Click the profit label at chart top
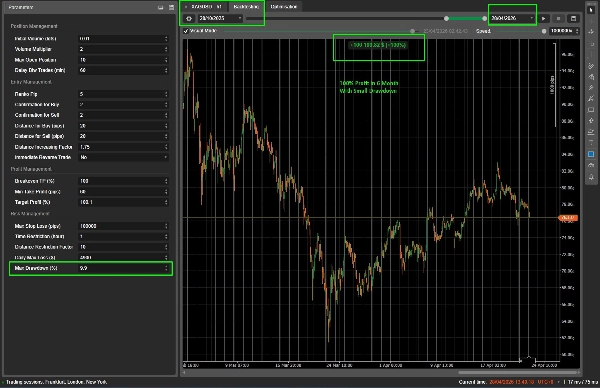600x388 pixels. tap(378, 45)
